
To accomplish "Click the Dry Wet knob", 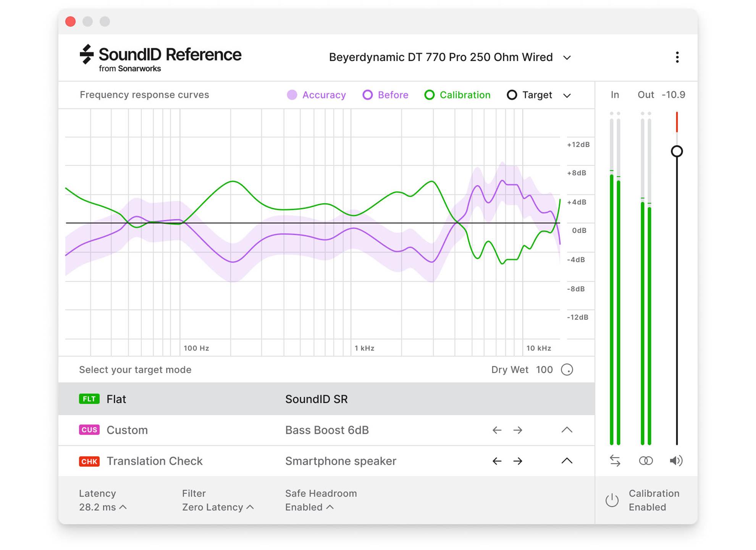I will tap(567, 370).
